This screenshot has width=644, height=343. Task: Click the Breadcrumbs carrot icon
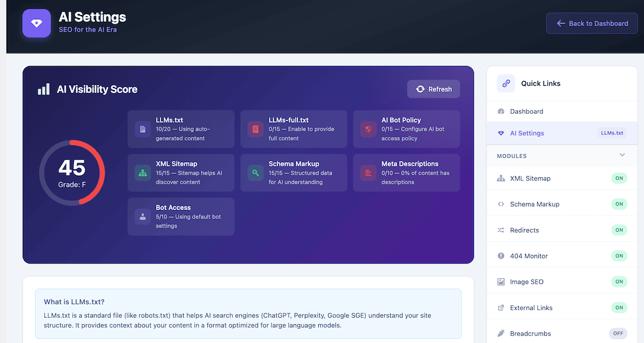coord(501,333)
